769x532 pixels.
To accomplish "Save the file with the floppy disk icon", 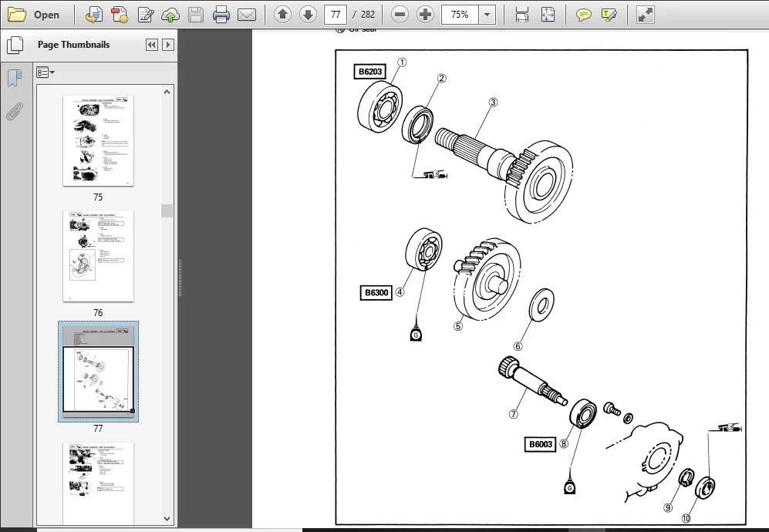I will click(x=196, y=15).
